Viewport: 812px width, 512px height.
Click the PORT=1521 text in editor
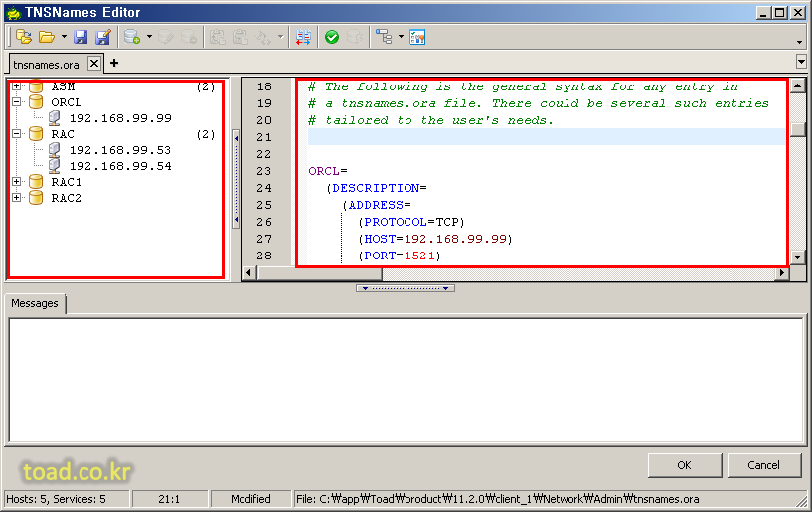coord(400,256)
